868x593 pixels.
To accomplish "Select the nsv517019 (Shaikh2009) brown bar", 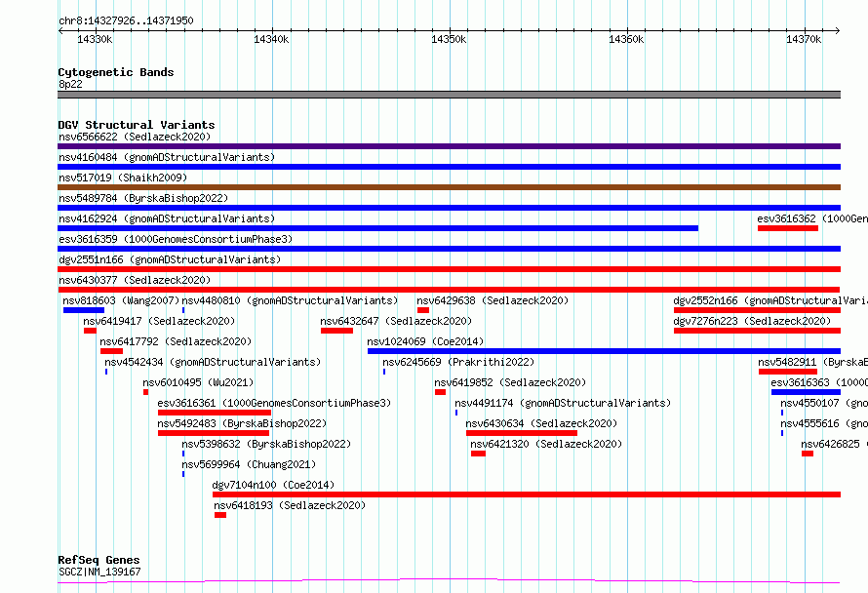I will [449, 187].
